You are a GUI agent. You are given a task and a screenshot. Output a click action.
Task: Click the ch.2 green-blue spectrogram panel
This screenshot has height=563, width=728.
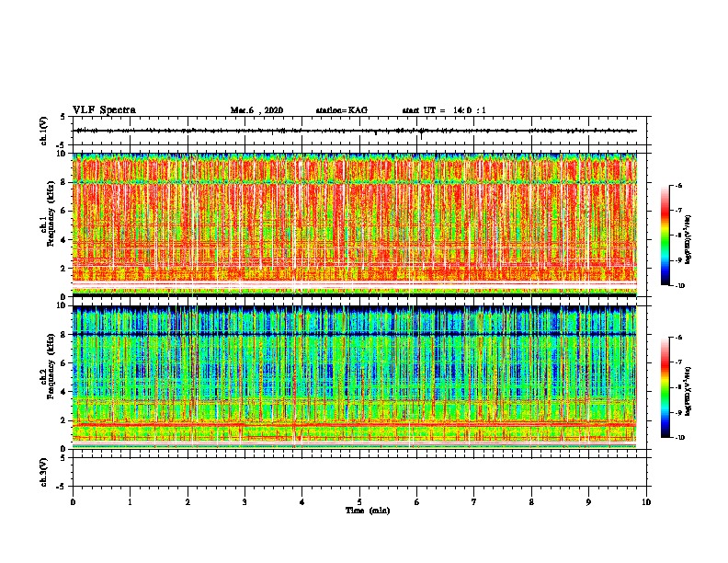click(355, 377)
